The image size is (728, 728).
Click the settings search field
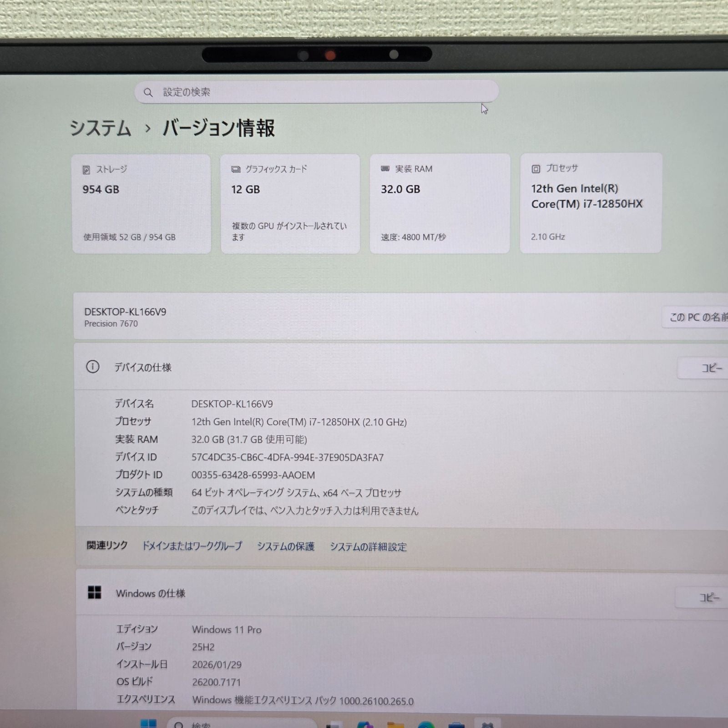pyautogui.click(x=317, y=92)
